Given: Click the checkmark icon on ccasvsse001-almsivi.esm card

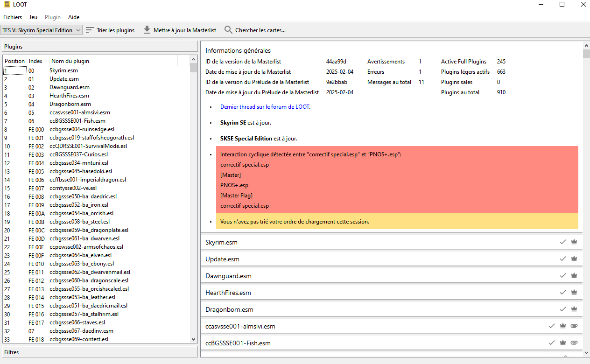Looking at the screenshot, I should [x=552, y=326].
